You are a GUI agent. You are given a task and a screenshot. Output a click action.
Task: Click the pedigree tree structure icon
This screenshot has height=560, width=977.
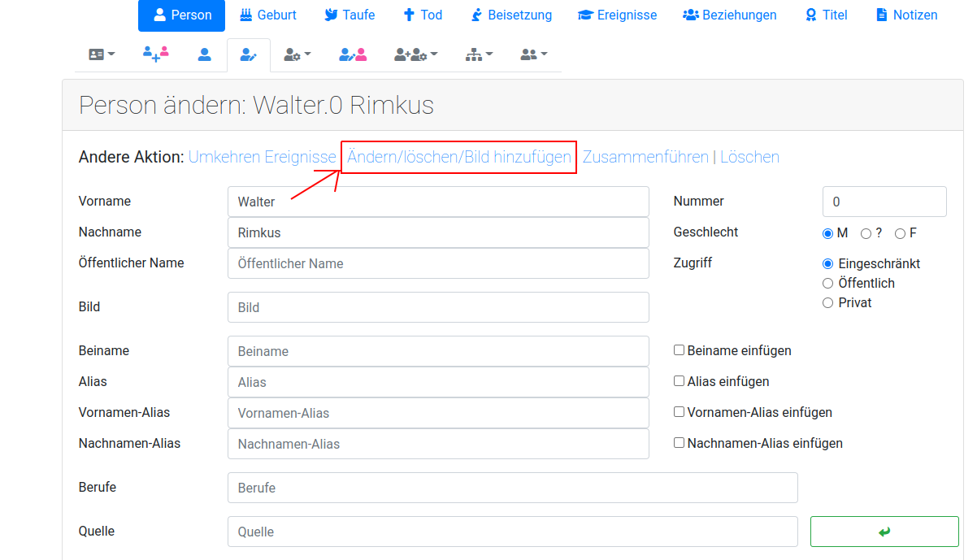[x=473, y=54]
